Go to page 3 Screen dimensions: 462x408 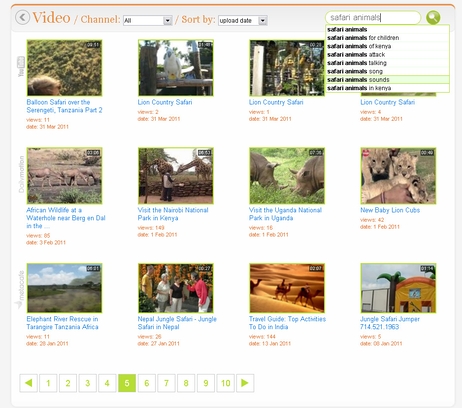pyautogui.click(x=87, y=383)
